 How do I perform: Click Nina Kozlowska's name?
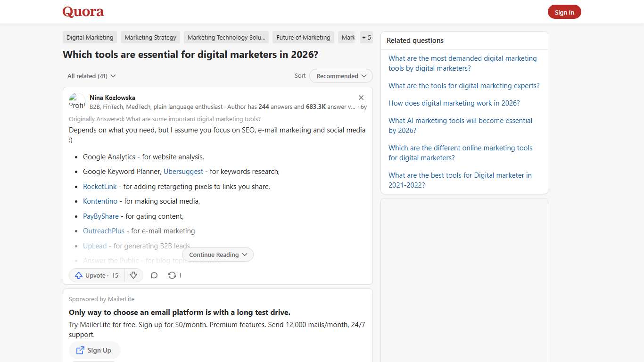click(112, 98)
